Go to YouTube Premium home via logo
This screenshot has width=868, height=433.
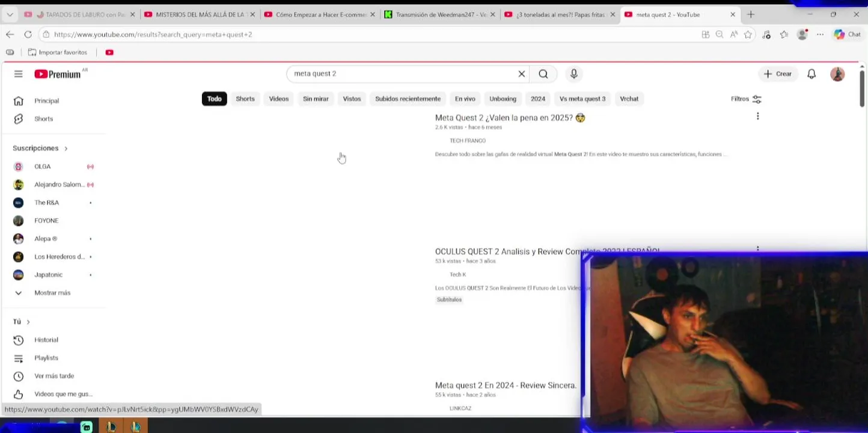(58, 74)
